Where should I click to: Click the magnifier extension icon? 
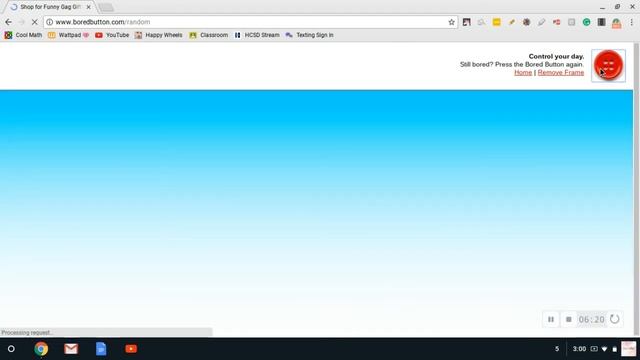pyautogui.click(x=482, y=22)
